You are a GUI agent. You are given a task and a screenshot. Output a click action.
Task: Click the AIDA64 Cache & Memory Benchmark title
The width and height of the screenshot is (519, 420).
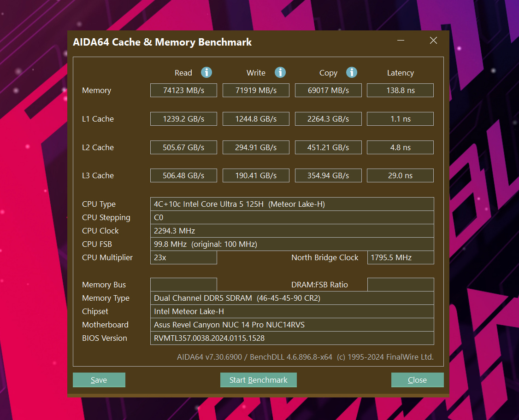point(162,42)
